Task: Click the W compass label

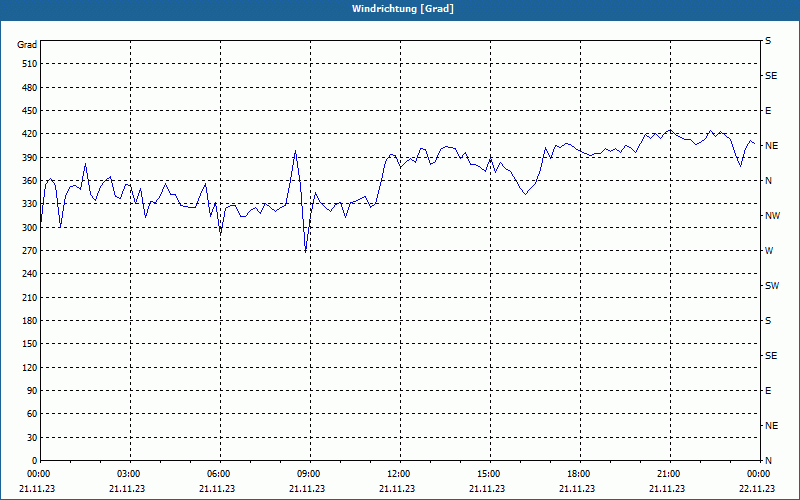Action: [769, 251]
